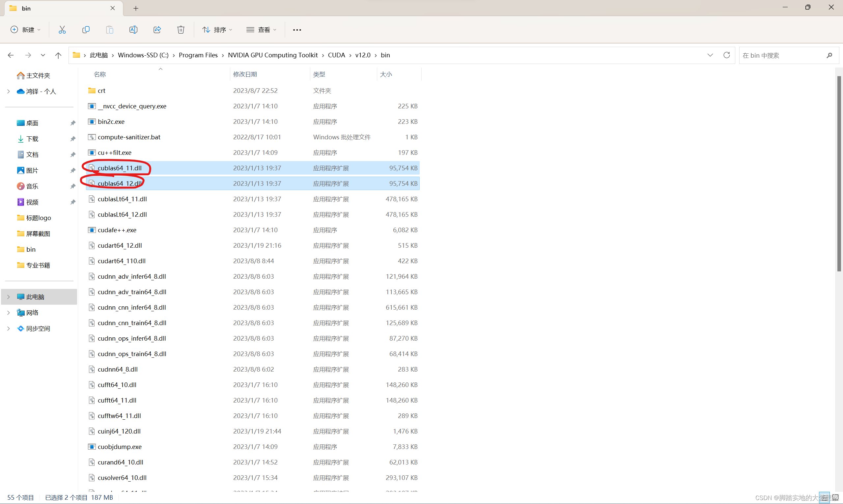Go up one folder level arrow
This screenshot has height=504, width=843.
point(58,55)
